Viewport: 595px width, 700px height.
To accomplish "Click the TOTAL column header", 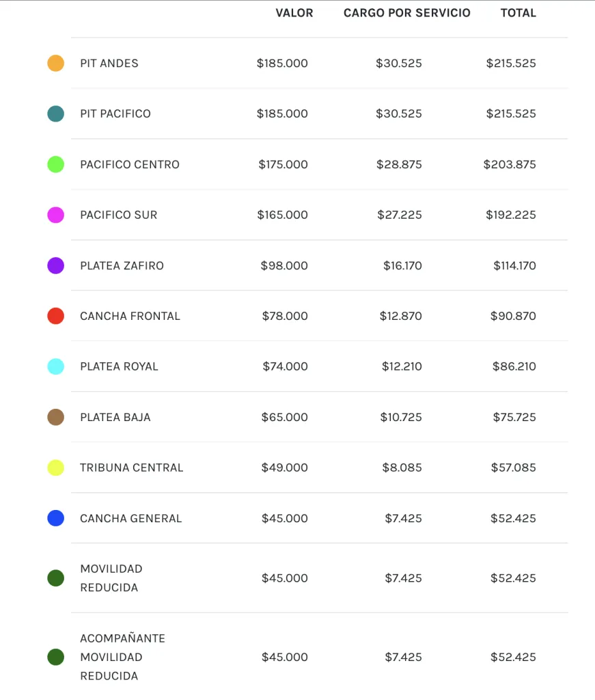I will [x=518, y=13].
